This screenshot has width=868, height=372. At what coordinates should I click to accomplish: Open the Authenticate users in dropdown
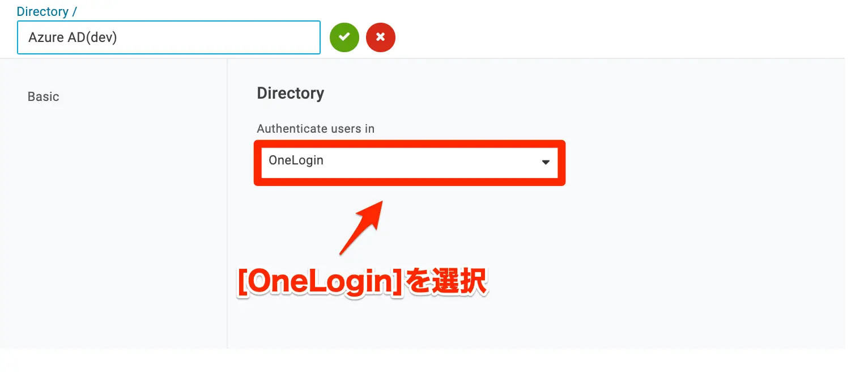(x=409, y=163)
